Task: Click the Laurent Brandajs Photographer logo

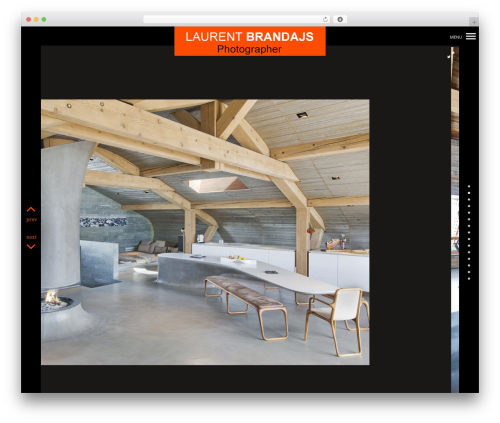Action: point(250,41)
